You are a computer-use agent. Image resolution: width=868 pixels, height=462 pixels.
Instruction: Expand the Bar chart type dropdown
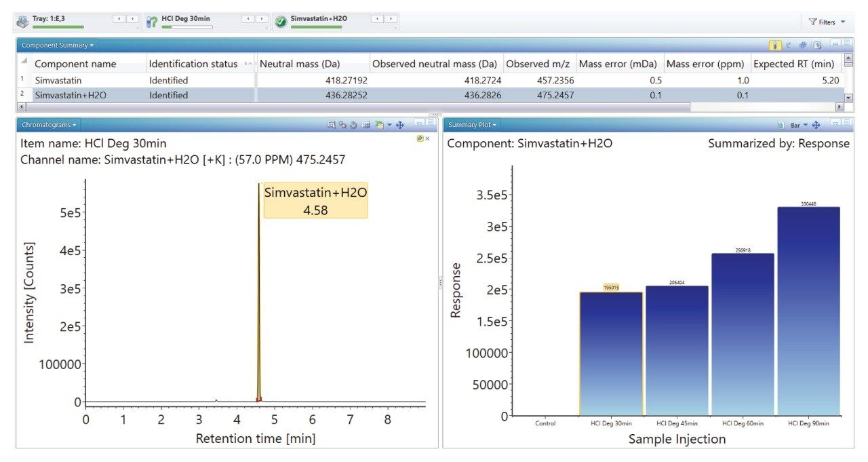(x=800, y=125)
